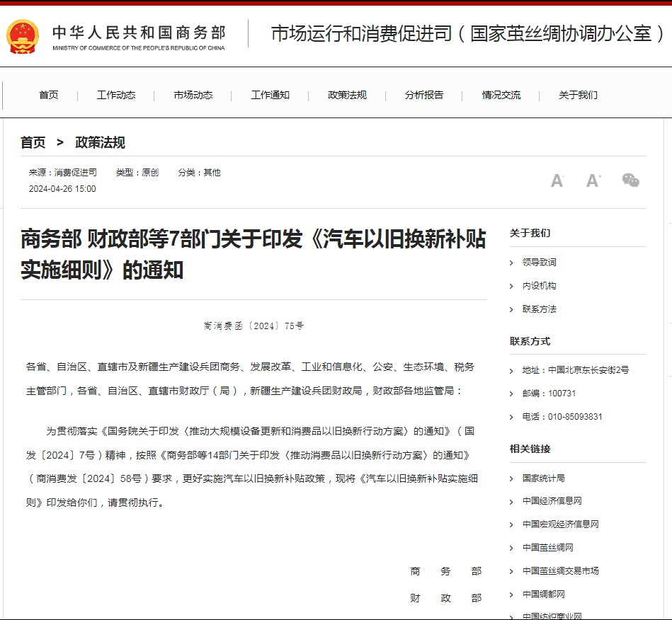Click the national emblem logo in header
672x620 pixels.
point(22,36)
